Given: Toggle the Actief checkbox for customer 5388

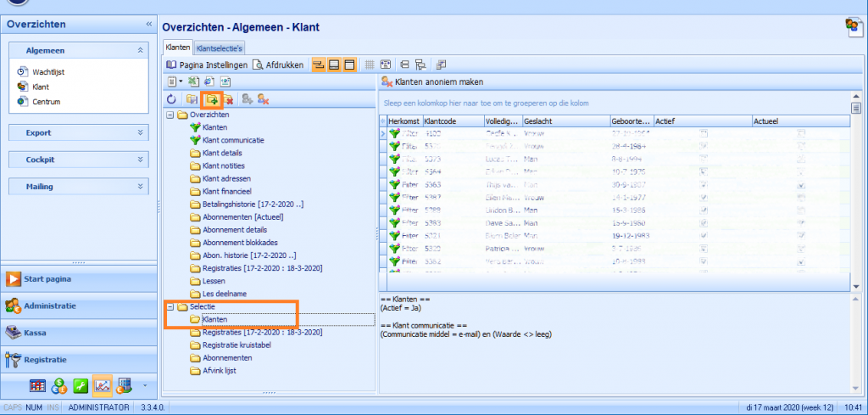Looking at the screenshot, I should (x=704, y=210).
